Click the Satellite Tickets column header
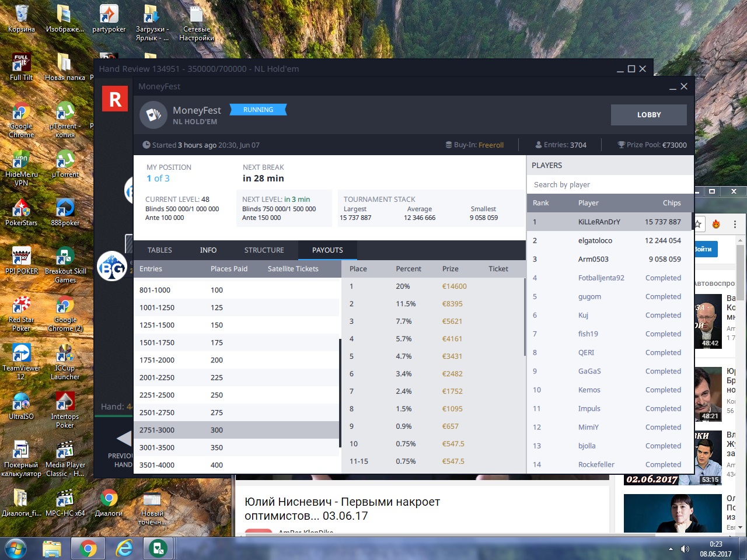 click(x=293, y=269)
